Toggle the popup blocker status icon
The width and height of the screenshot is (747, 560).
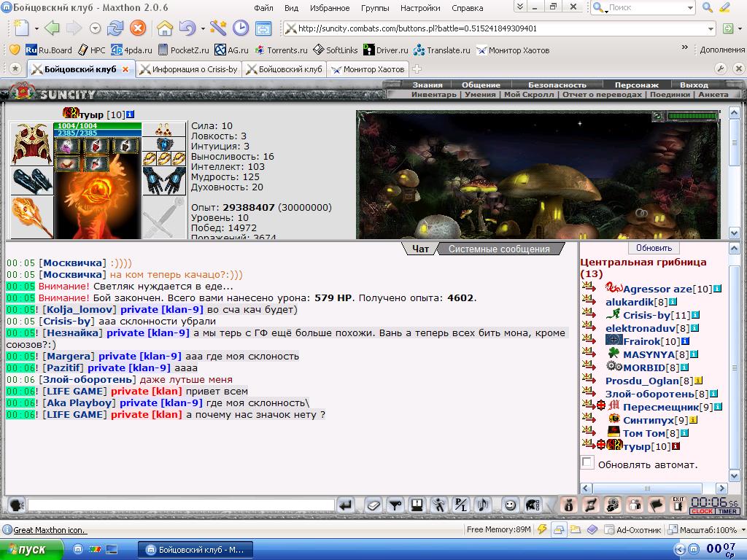coord(557,529)
